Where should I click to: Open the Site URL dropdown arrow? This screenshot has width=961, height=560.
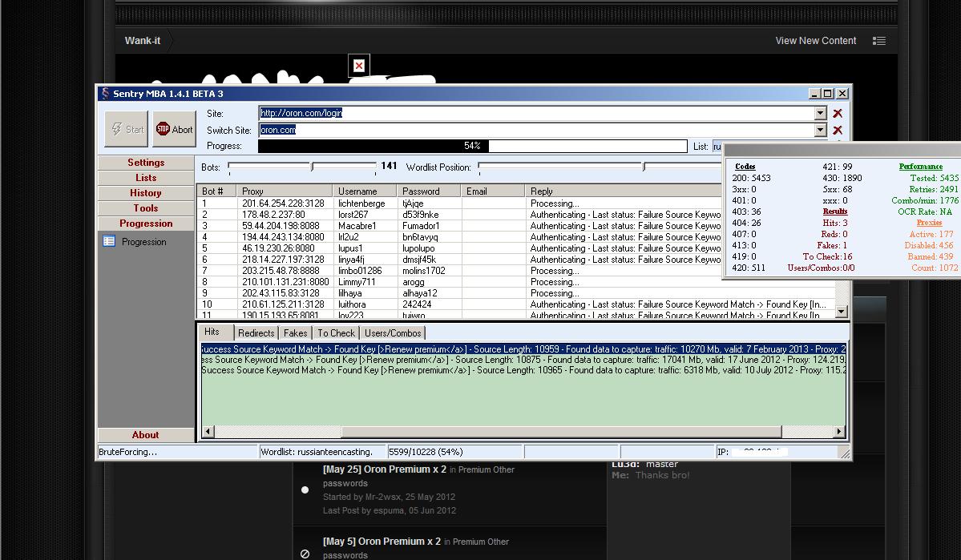(x=820, y=113)
